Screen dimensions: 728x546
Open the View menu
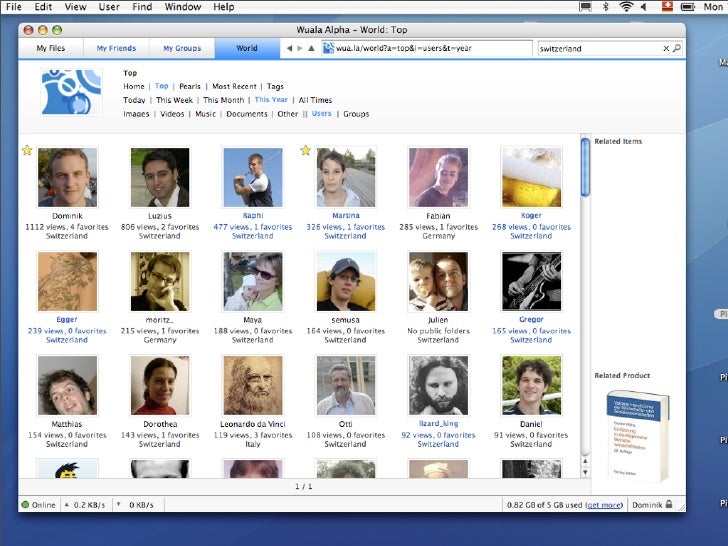[75, 6]
